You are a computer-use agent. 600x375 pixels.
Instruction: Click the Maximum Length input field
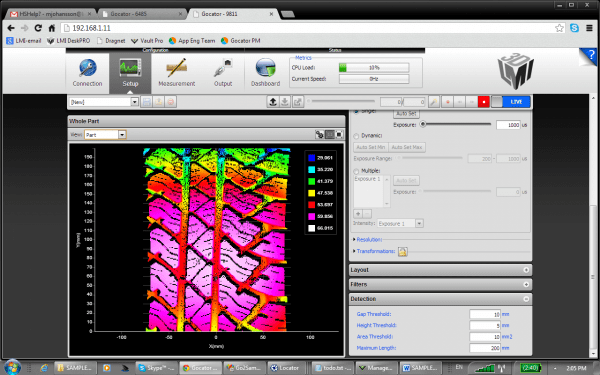click(485, 348)
